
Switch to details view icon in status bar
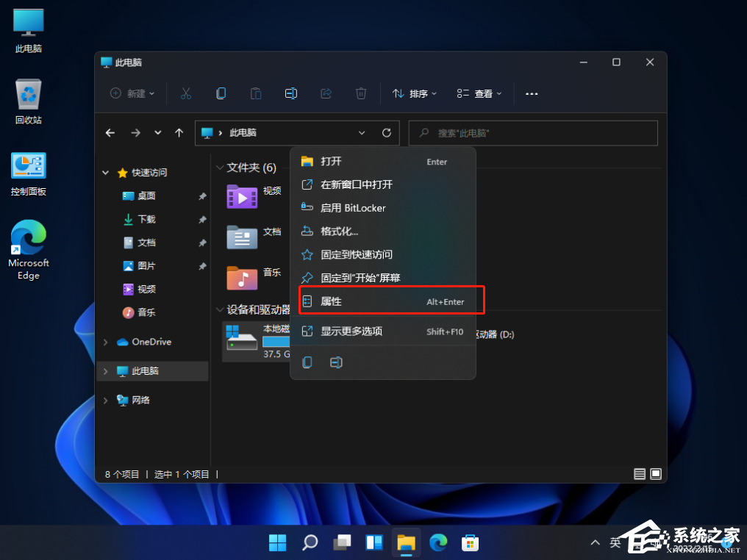pyautogui.click(x=640, y=474)
